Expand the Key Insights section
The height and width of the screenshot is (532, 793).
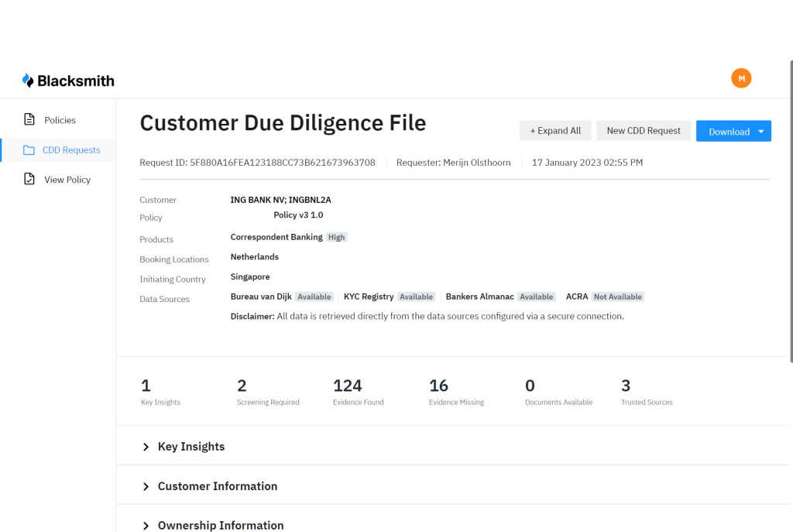(191, 447)
